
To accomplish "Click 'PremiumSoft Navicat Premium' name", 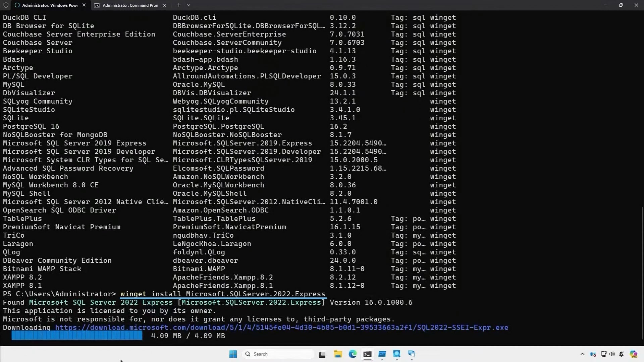I will pyautogui.click(x=61, y=227).
